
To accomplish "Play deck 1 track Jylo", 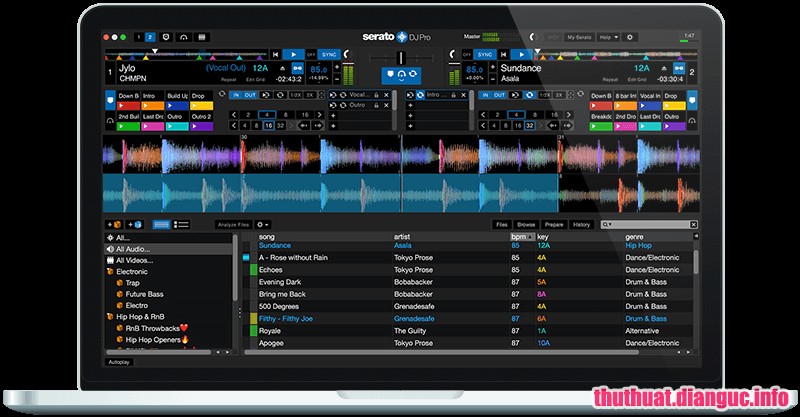I will 293,54.
